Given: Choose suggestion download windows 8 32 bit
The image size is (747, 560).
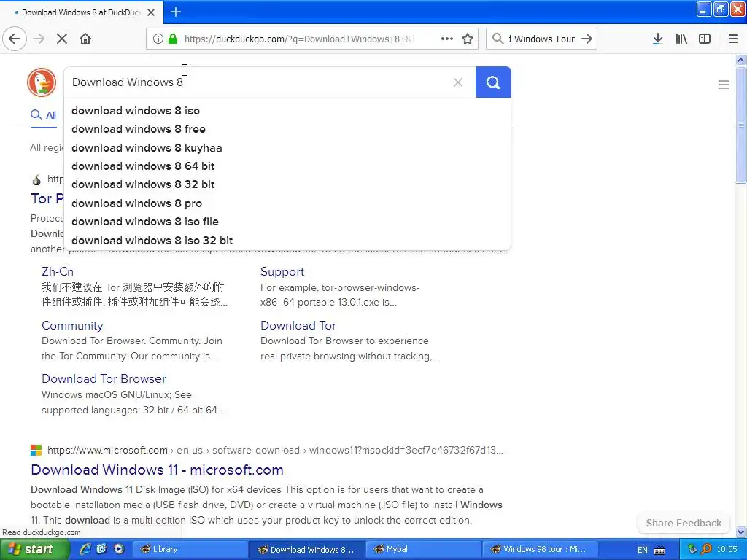Looking at the screenshot, I should 287,184.
